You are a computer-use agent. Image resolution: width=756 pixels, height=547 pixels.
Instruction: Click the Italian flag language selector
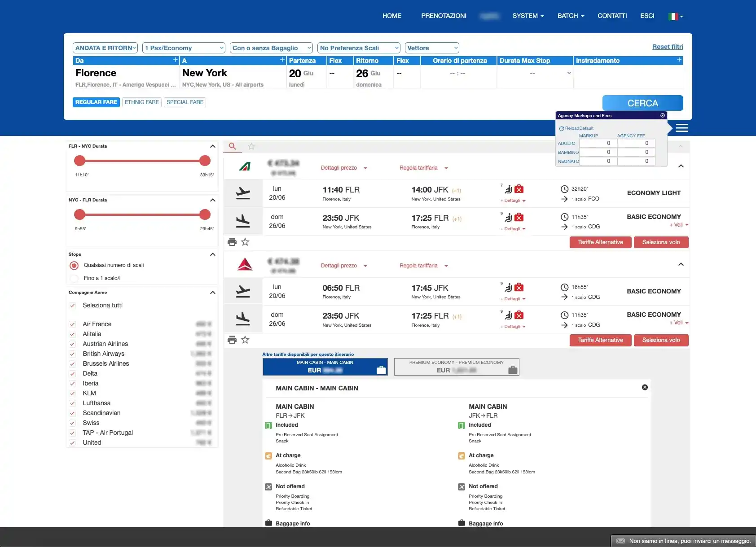(675, 17)
